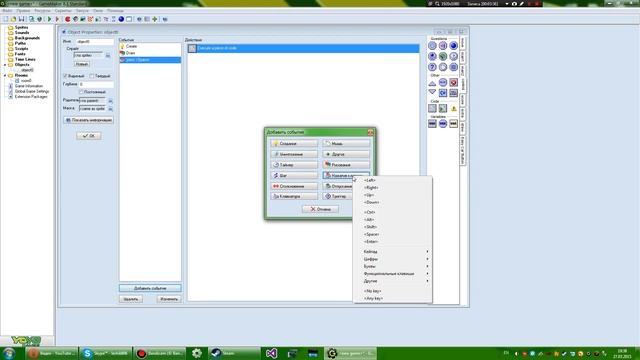
Task: Select the round Test Variable action icon
Action: coord(443,124)
